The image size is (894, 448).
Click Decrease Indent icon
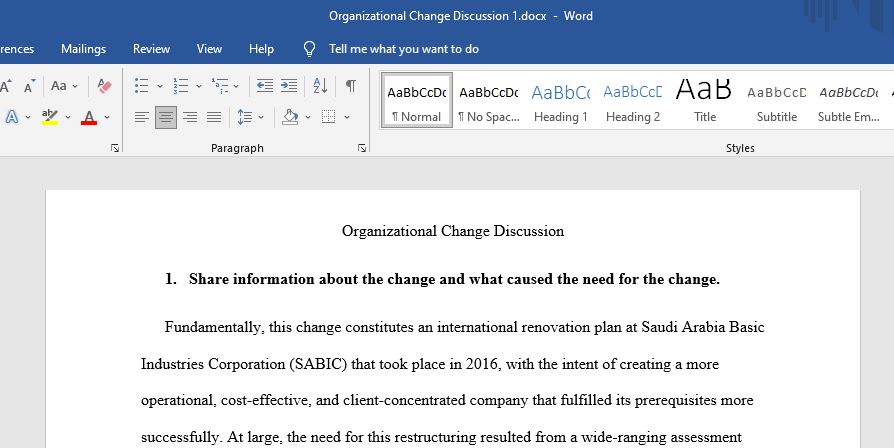tap(265, 86)
